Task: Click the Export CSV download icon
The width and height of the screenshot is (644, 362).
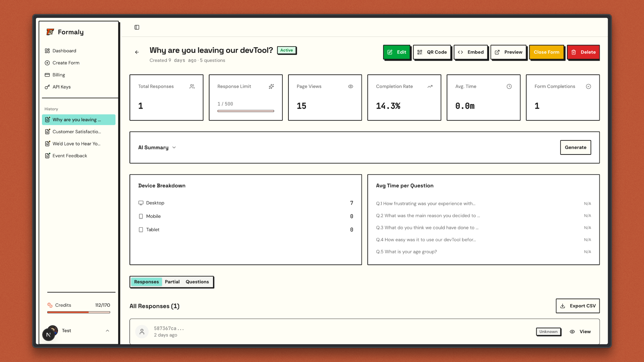Action: (562, 306)
